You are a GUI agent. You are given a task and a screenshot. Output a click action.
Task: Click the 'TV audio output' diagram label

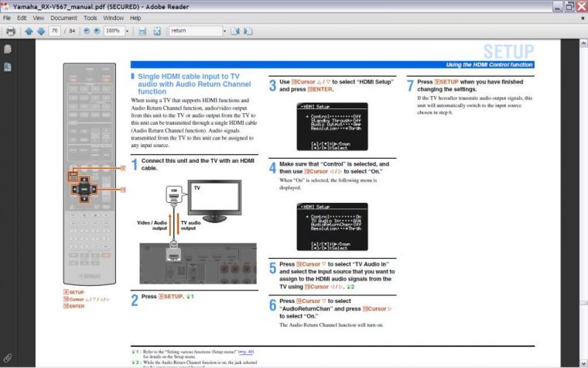tap(190, 225)
